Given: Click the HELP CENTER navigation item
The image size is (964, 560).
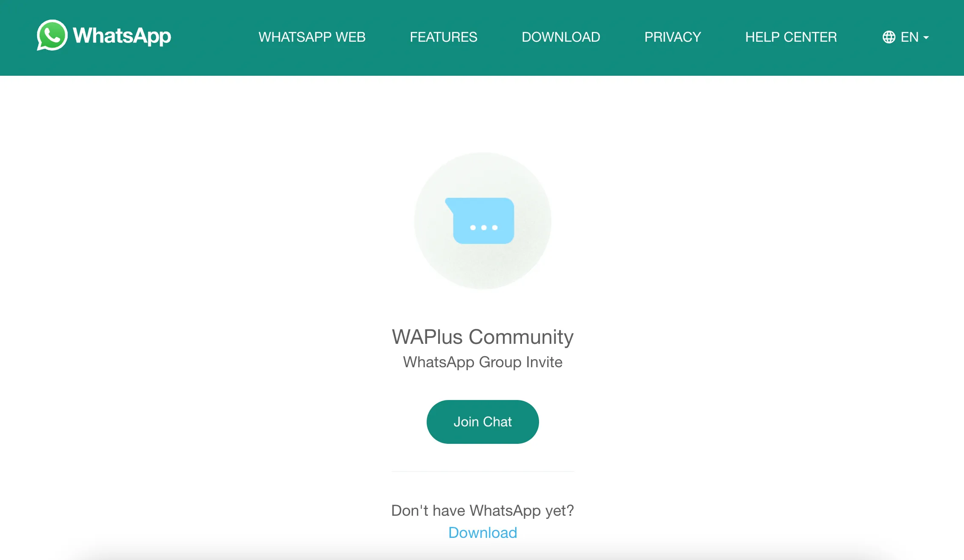Looking at the screenshot, I should (x=791, y=37).
